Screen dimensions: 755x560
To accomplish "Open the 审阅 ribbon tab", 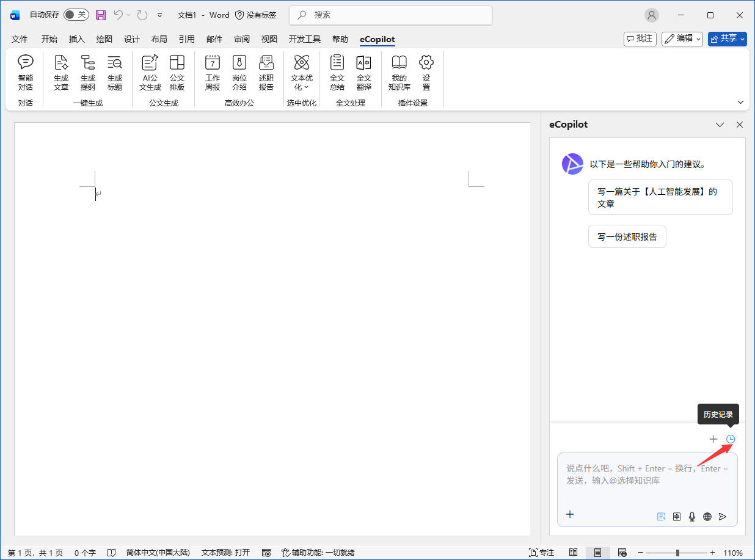I will coord(242,39).
